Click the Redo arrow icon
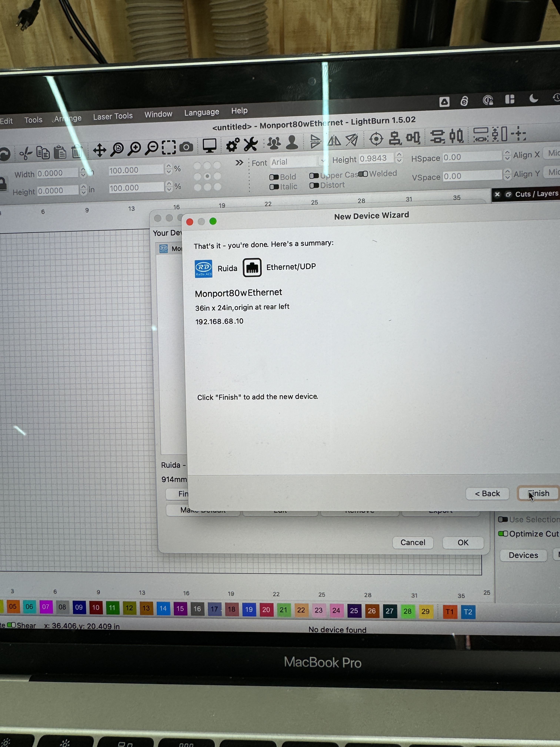Screen dimensions: 560x747 click(5, 154)
